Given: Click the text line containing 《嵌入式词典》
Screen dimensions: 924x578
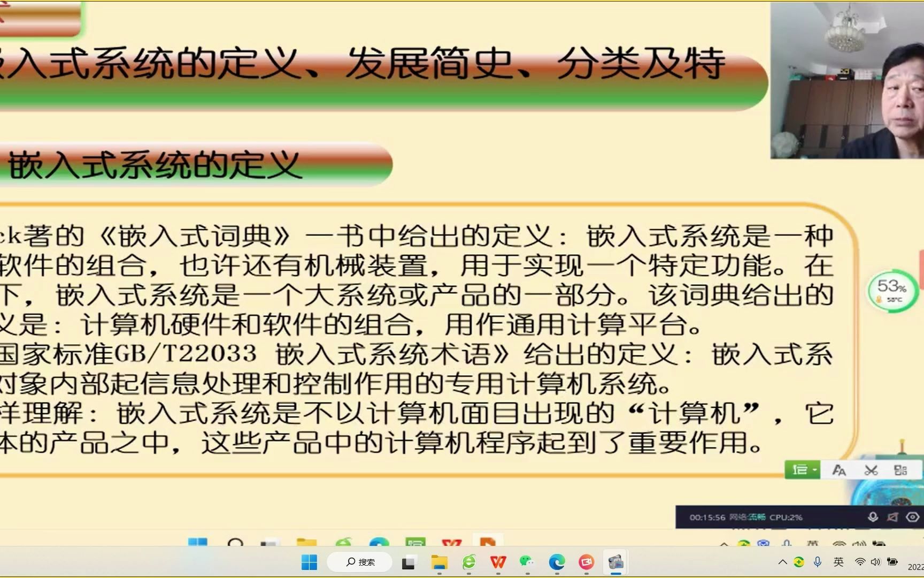Looking at the screenshot, I should click(417, 236).
